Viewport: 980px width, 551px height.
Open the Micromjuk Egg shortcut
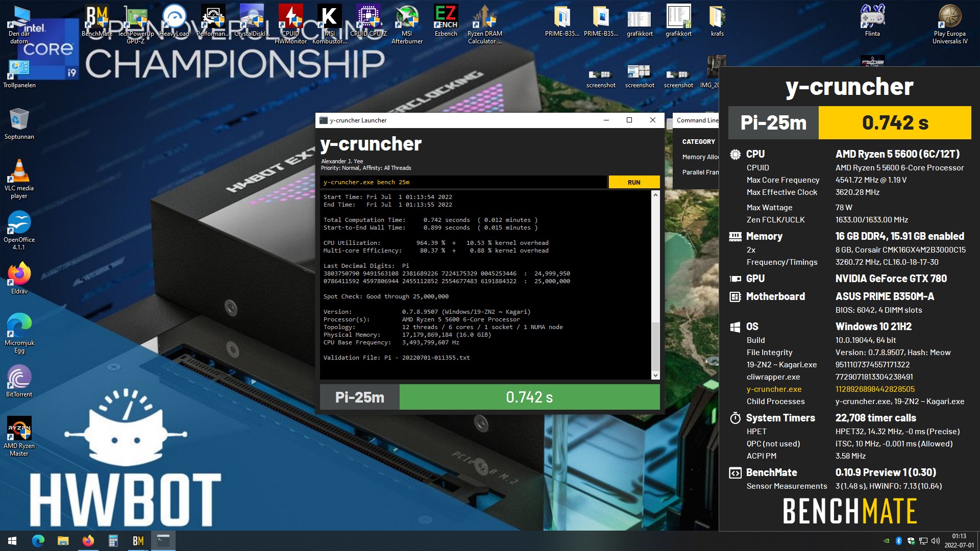pos(19,334)
